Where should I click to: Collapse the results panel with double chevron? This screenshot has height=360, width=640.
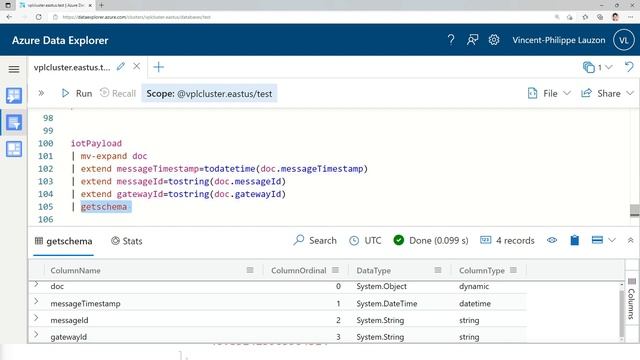630,240
